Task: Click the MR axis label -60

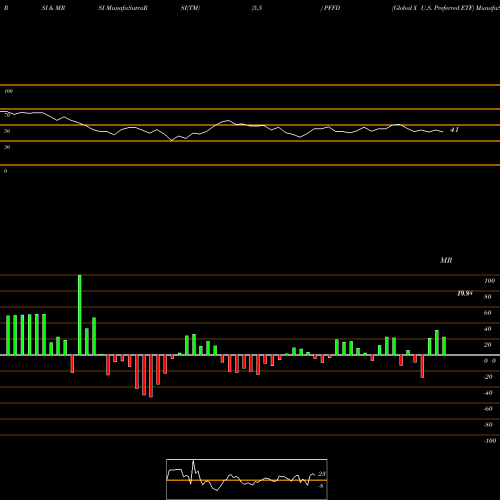Action: coord(488,409)
